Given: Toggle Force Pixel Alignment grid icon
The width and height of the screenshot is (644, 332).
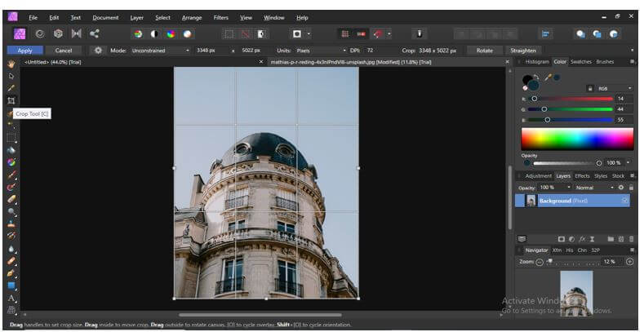Looking at the screenshot, I should tap(345, 34).
